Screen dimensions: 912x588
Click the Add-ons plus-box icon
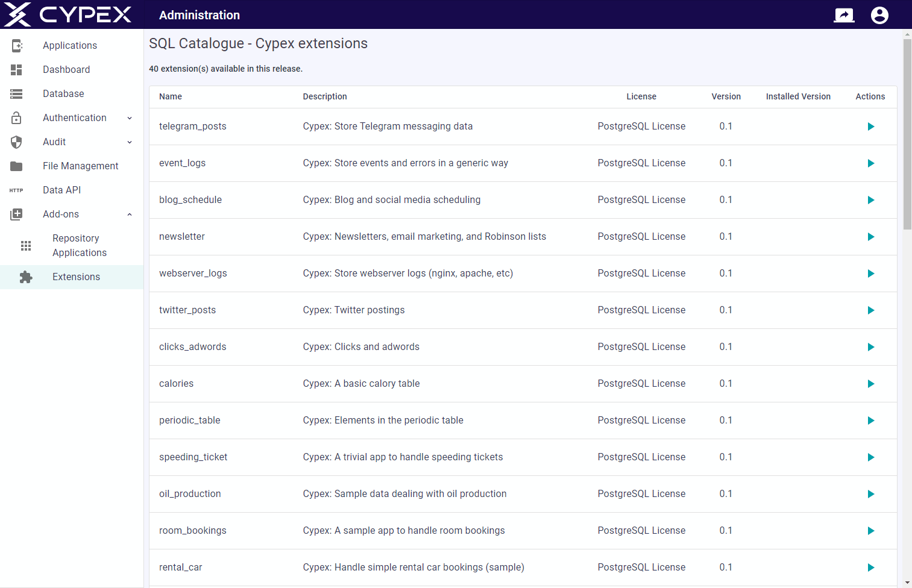17,214
